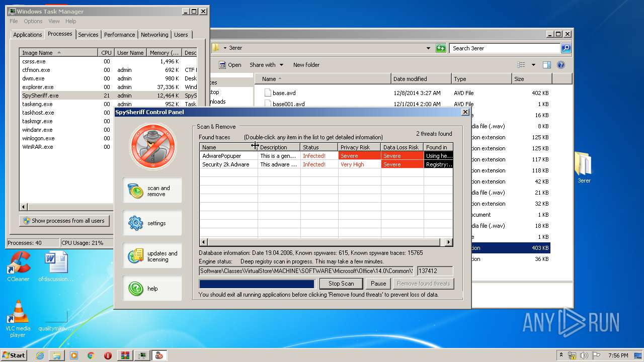Click Open in the Explorer toolbar
The height and width of the screenshot is (362, 644).
coord(230,65)
